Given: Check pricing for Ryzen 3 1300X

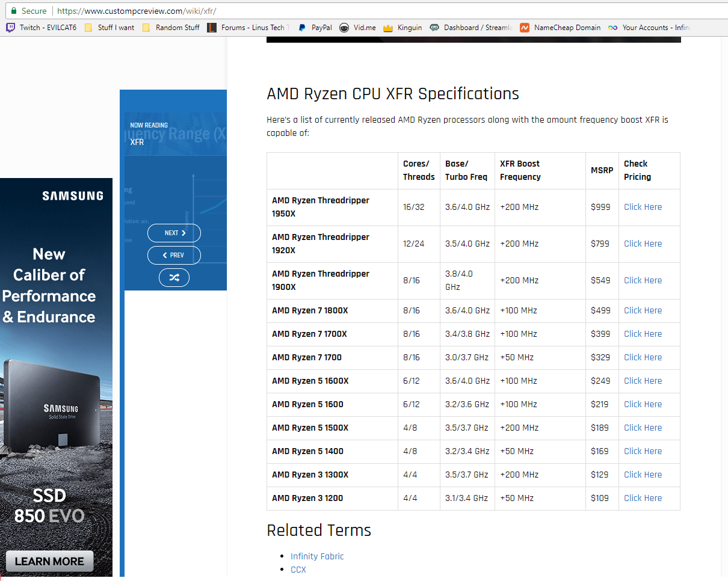Looking at the screenshot, I should (643, 475).
